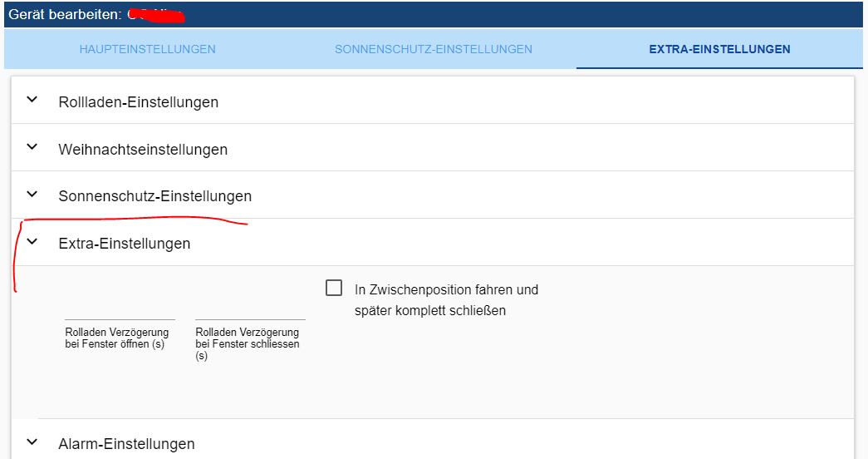Open the SONNENSCHUTZ-EINSTELLUNGEN tab
The height and width of the screenshot is (459, 868).
(434, 49)
